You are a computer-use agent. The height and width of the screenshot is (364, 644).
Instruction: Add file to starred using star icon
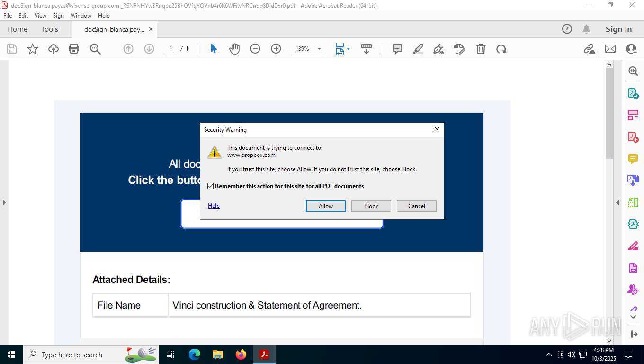click(x=33, y=49)
